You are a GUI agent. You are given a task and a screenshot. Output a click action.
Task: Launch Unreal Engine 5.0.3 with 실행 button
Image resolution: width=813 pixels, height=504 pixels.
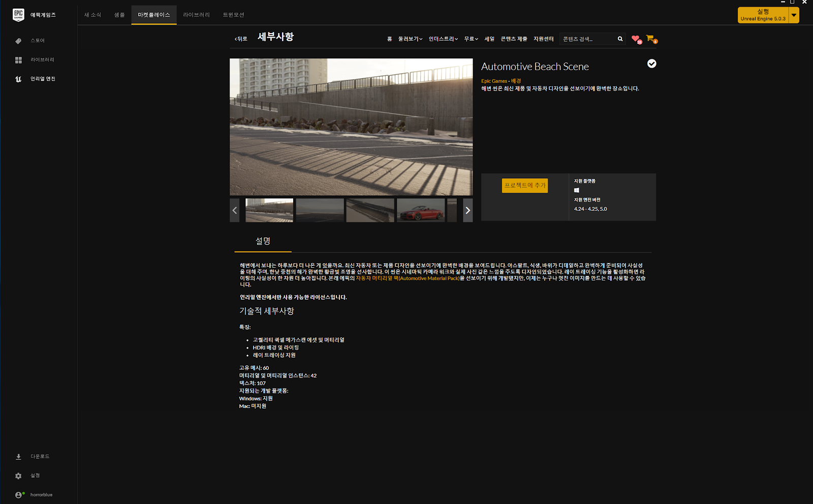tap(763, 15)
